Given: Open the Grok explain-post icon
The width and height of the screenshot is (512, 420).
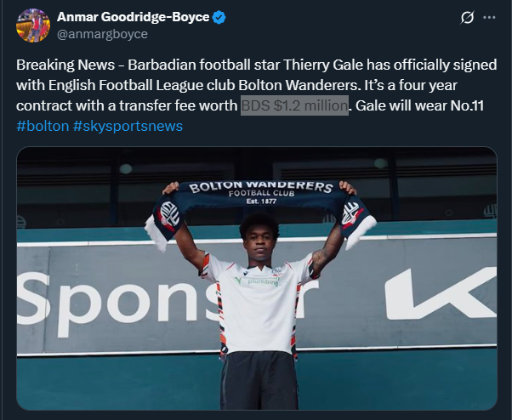Looking at the screenshot, I should click(x=467, y=17).
